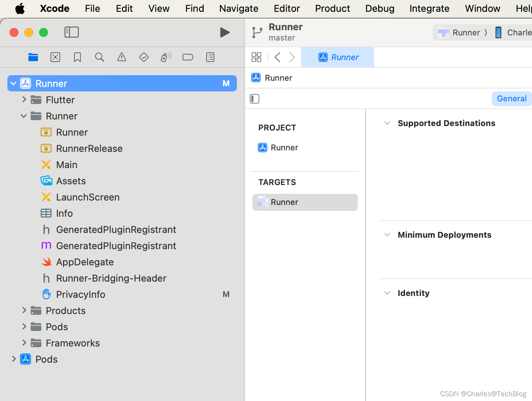Collapse the Supported Destinations section
Image resolution: width=532 pixels, height=401 pixels.
tap(387, 123)
